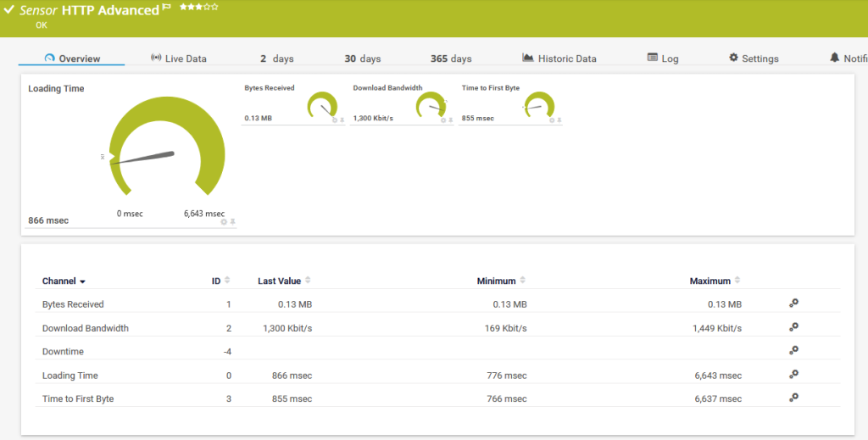Toggle pin on Time to First Byte gauge
This screenshot has width=868, height=440.
[x=559, y=120]
